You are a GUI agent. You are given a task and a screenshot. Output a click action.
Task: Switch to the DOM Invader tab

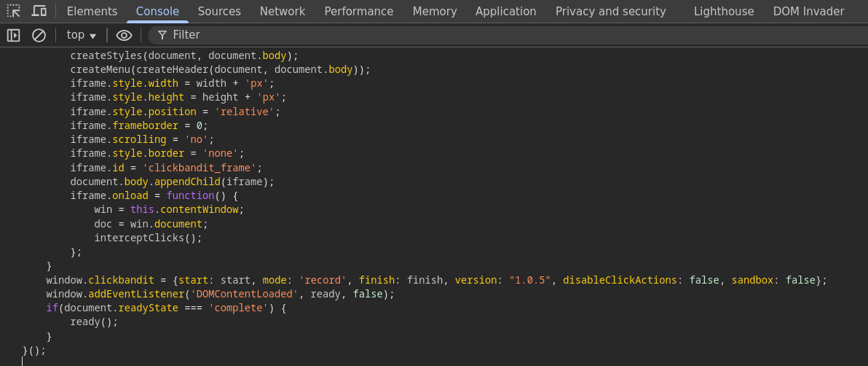(809, 11)
